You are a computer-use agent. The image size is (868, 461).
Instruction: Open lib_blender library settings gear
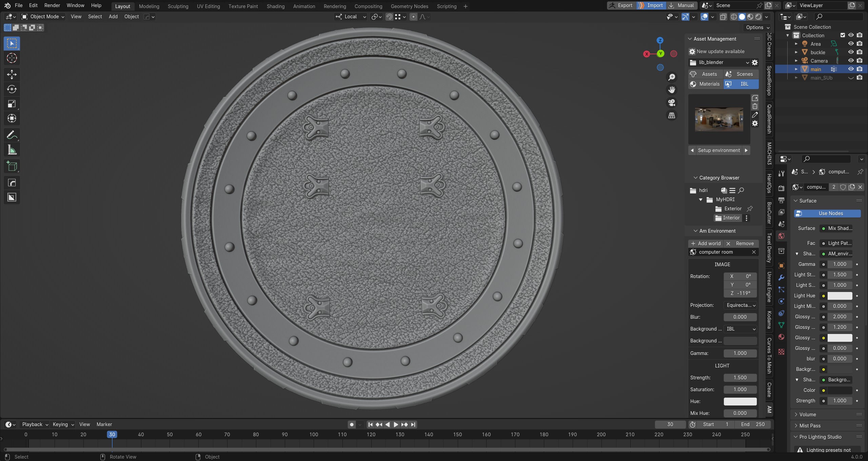755,62
